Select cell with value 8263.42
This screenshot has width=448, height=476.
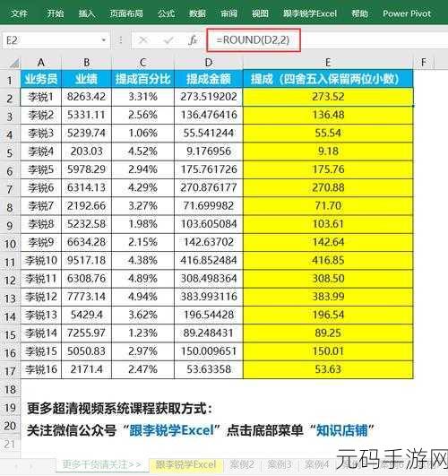pyautogui.click(x=87, y=97)
